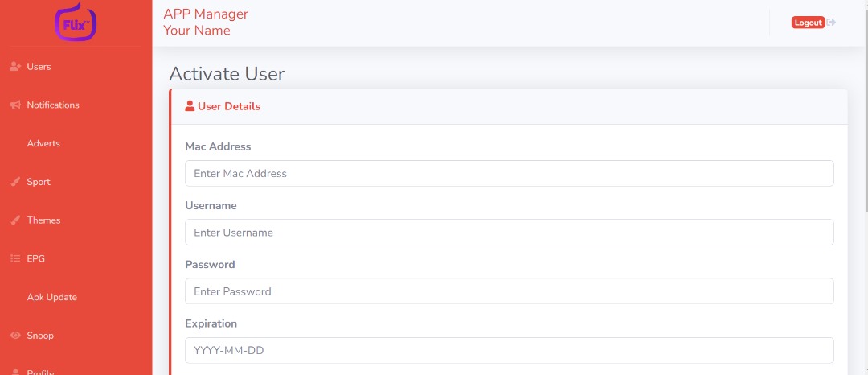Click the Flix logo in sidebar
The height and width of the screenshot is (375, 868).
pos(76,23)
